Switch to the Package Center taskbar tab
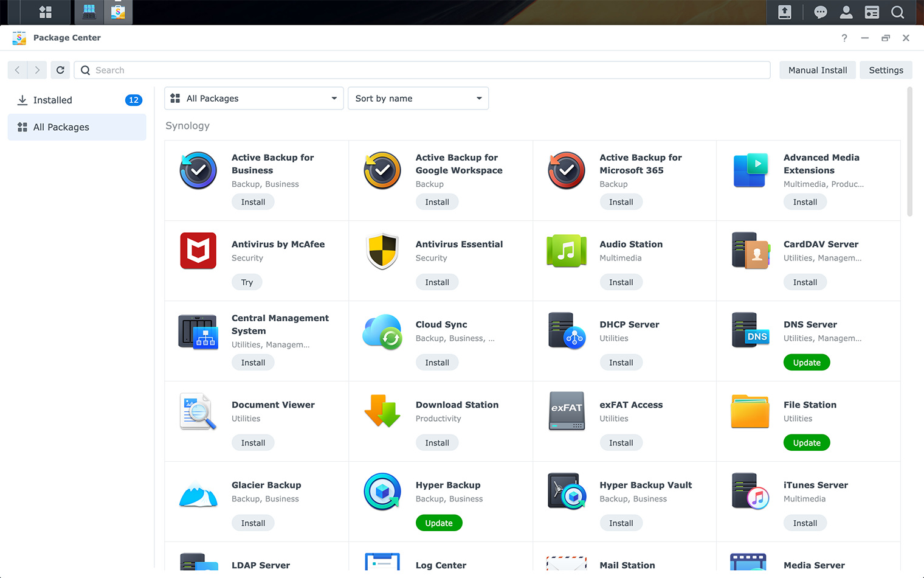Image resolution: width=924 pixels, height=578 pixels. 118,12
